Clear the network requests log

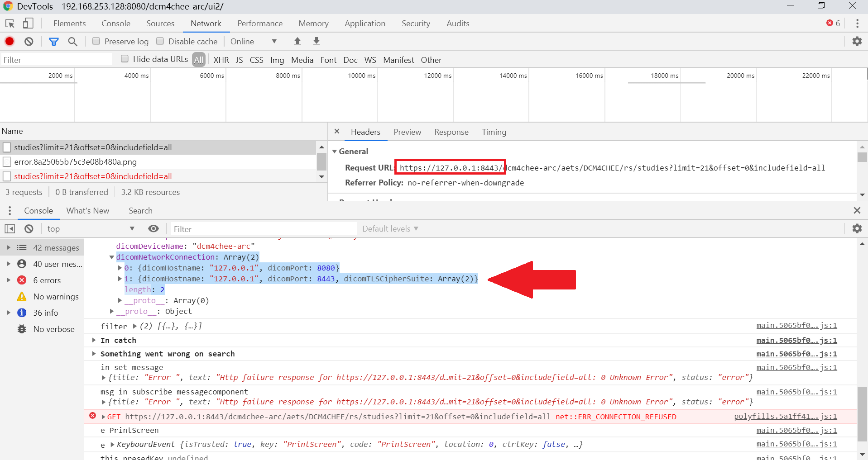coord(29,41)
